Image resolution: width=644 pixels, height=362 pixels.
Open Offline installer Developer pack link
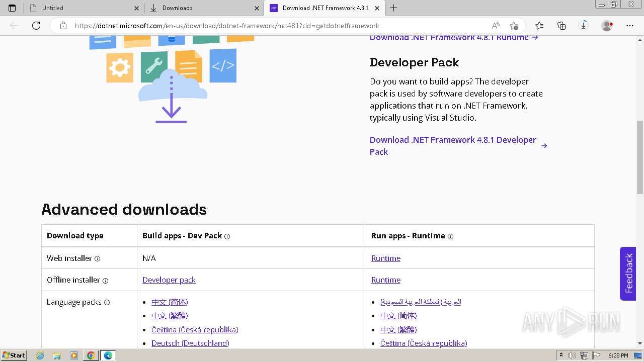pos(169,280)
